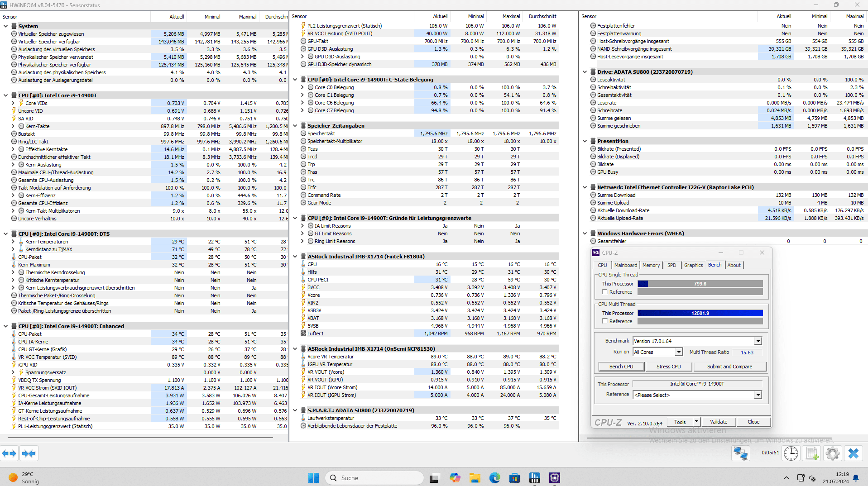868x486 pixels.
Task: Switch to the Graphics tab in CPU-Z
Action: coord(693,265)
